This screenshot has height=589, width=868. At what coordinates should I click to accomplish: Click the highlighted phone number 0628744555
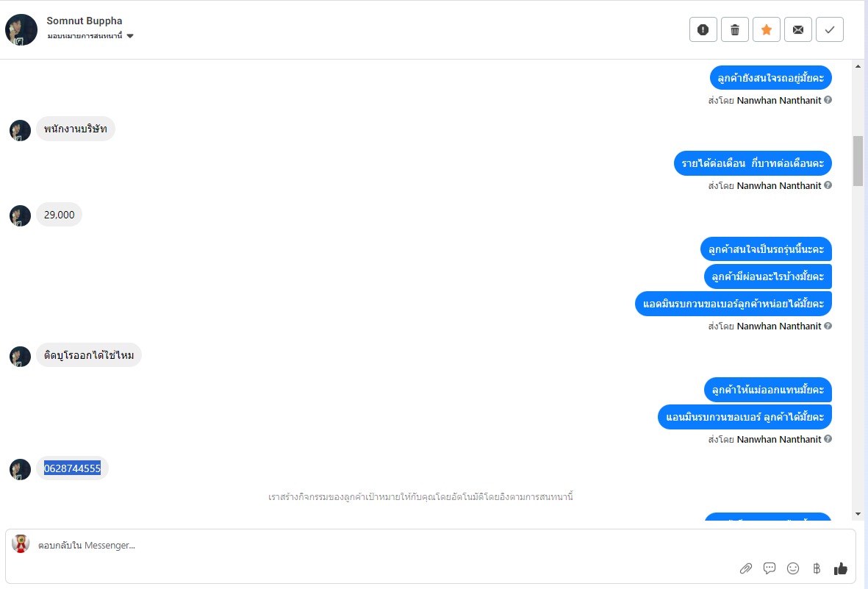[72, 468]
